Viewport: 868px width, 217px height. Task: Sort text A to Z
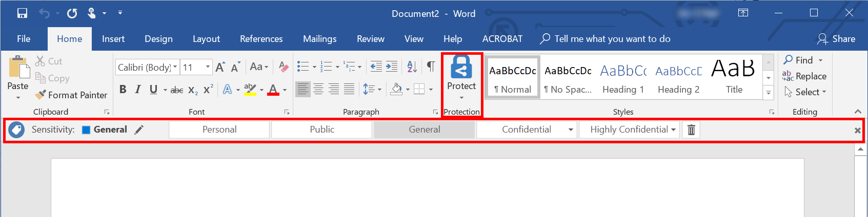[x=412, y=67]
